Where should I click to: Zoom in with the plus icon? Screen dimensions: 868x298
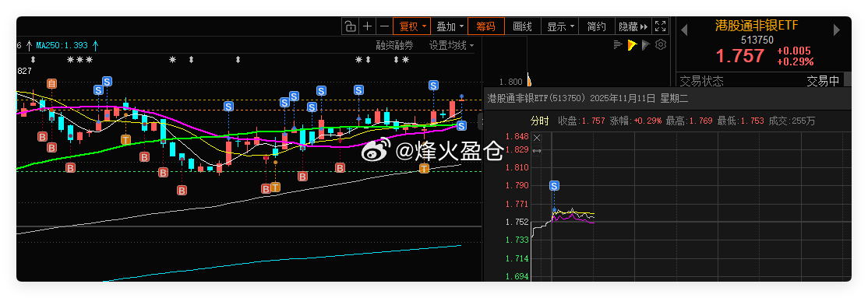click(367, 26)
